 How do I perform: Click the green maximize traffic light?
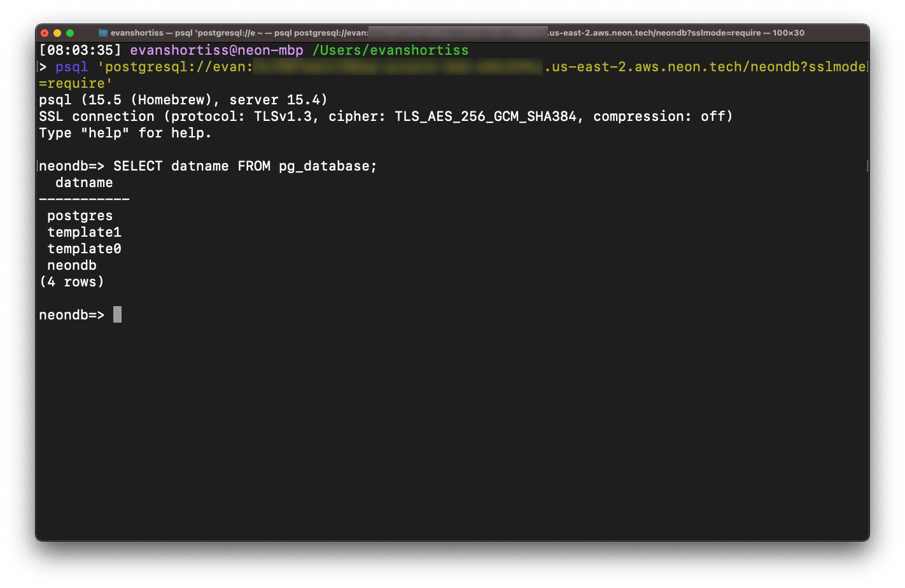[x=71, y=32]
